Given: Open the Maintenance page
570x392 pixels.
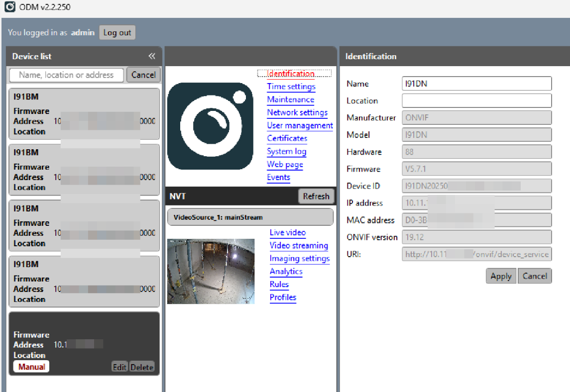Looking at the screenshot, I should click(290, 99).
